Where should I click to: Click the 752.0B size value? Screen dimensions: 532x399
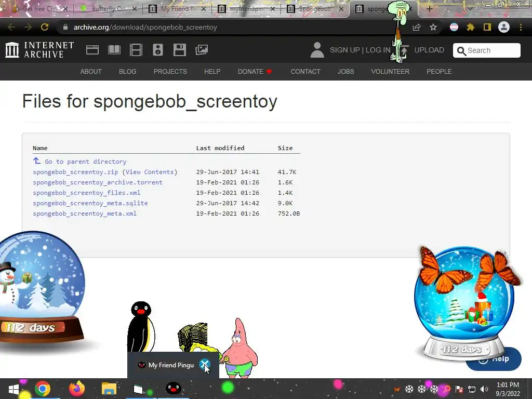click(x=289, y=214)
